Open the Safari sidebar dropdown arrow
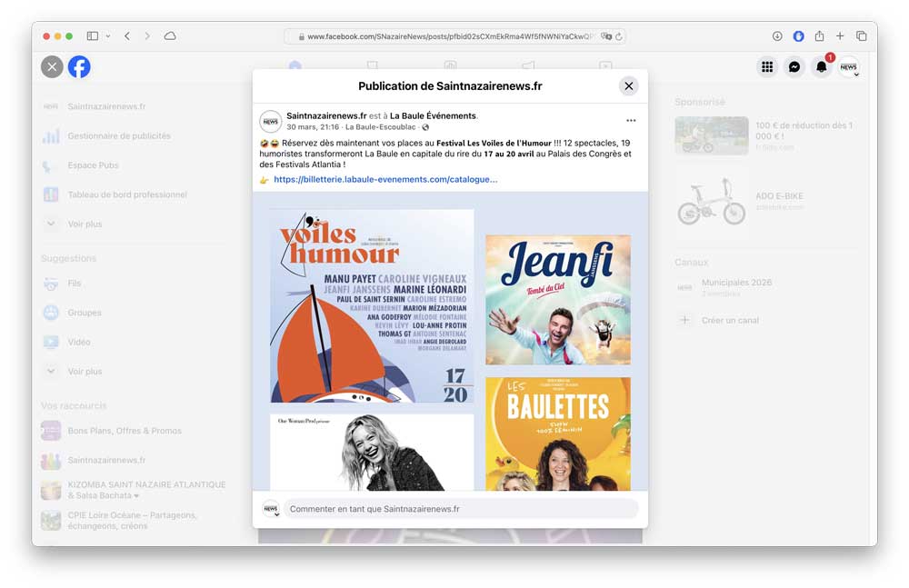The image size is (909, 588). (108, 36)
